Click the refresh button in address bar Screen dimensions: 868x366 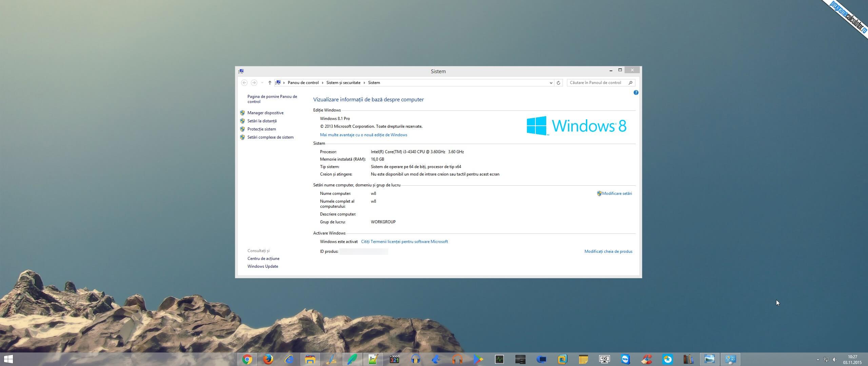[558, 83]
